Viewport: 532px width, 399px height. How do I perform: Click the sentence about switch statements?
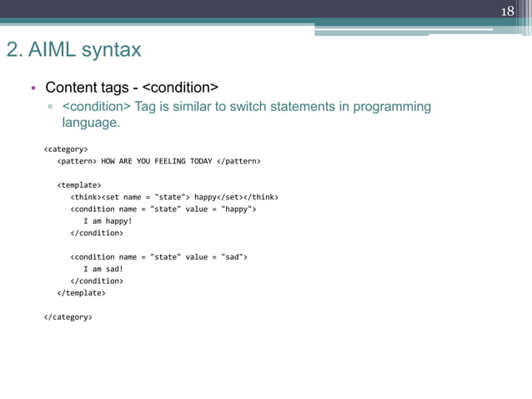click(x=247, y=114)
